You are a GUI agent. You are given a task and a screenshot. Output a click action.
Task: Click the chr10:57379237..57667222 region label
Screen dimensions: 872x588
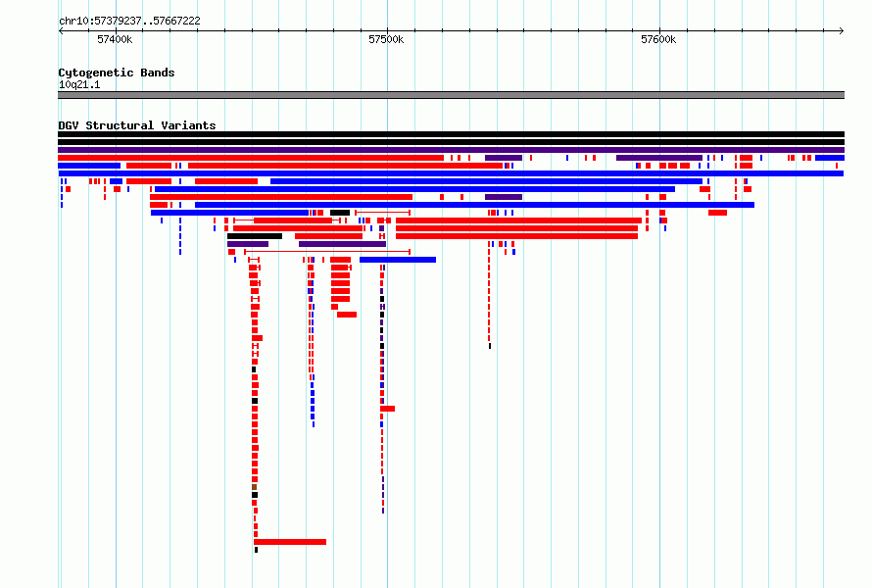(x=129, y=21)
